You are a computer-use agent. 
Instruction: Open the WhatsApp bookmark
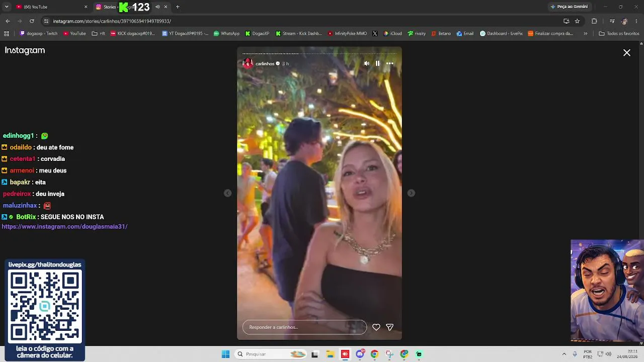click(226, 34)
